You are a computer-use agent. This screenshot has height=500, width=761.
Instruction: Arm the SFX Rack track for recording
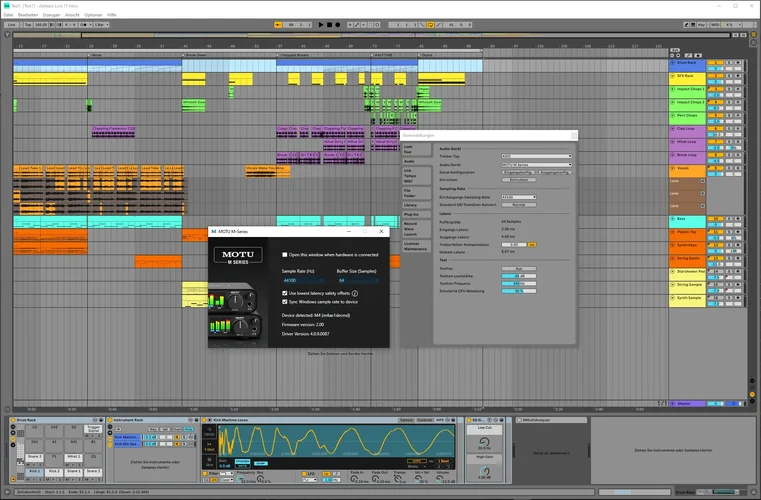click(x=738, y=76)
